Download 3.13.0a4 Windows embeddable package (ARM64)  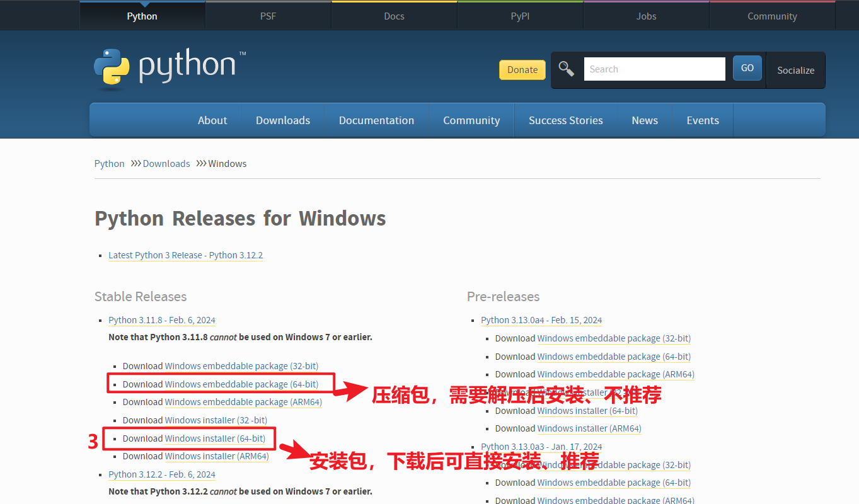click(x=616, y=374)
